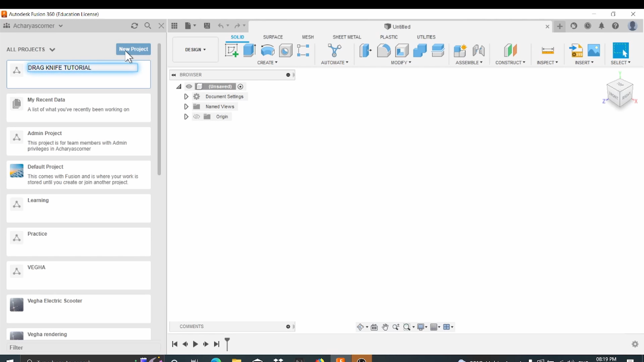
Task: Select the Create Sketch tool
Action: (x=231, y=50)
